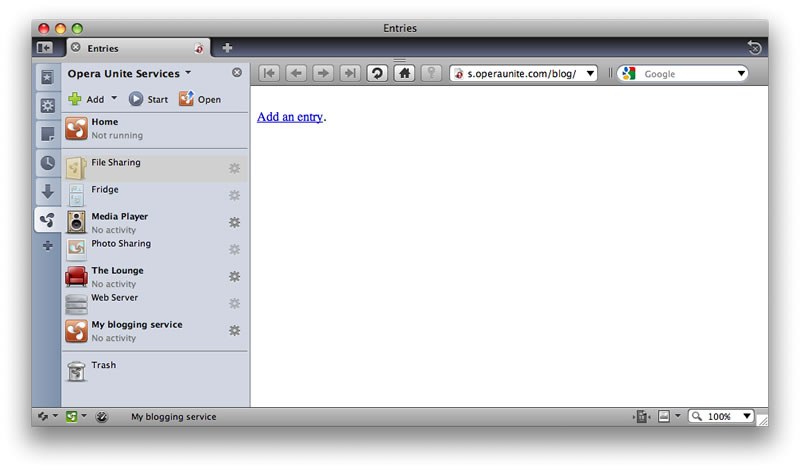800x470 pixels.
Task: Open the Downloads arrow panel in sidebar
Action: point(47,191)
